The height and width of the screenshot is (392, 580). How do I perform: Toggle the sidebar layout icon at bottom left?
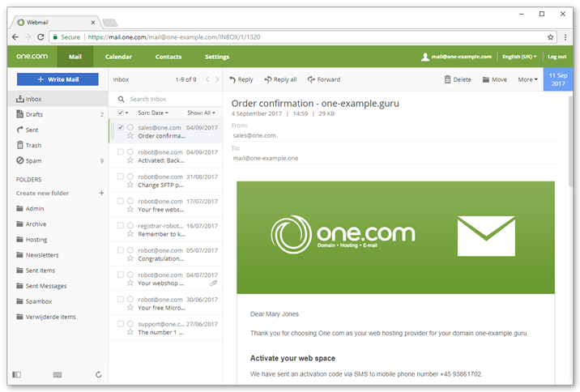(x=17, y=375)
